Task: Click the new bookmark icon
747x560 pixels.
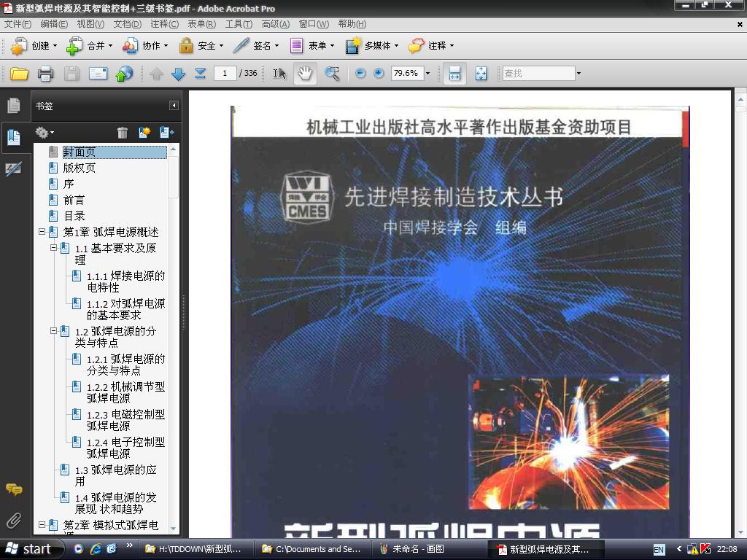Action: pos(144,133)
